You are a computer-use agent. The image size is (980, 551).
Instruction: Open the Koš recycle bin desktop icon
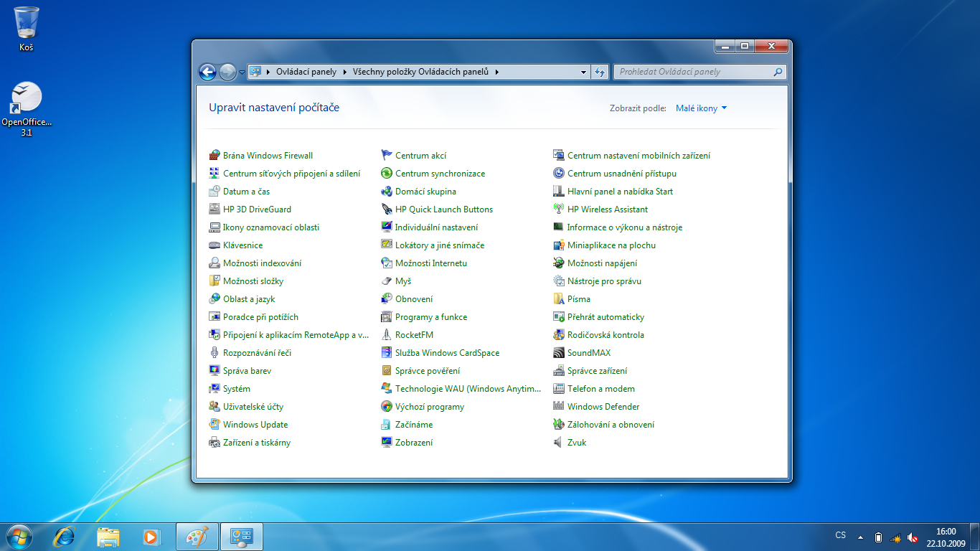point(27,29)
